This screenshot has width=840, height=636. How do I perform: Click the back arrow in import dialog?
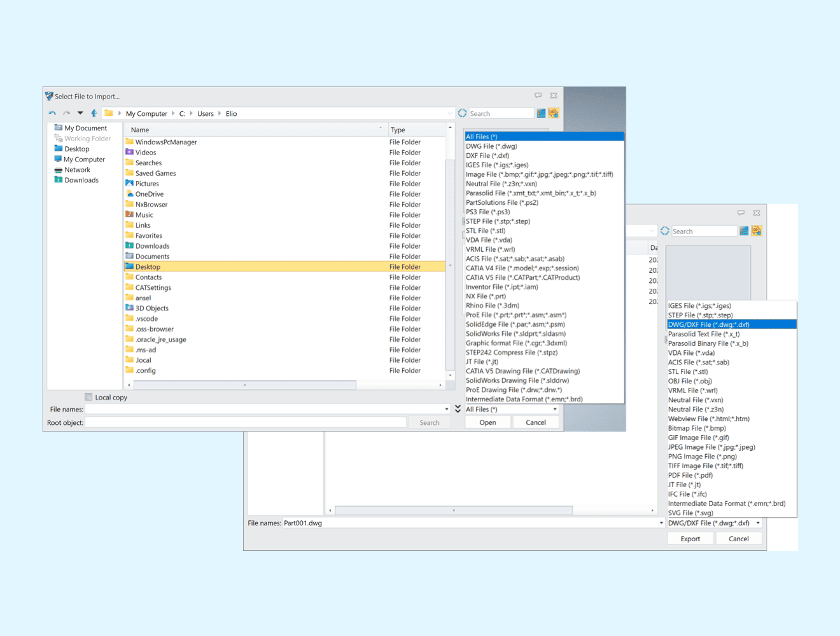(x=52, y=113)
